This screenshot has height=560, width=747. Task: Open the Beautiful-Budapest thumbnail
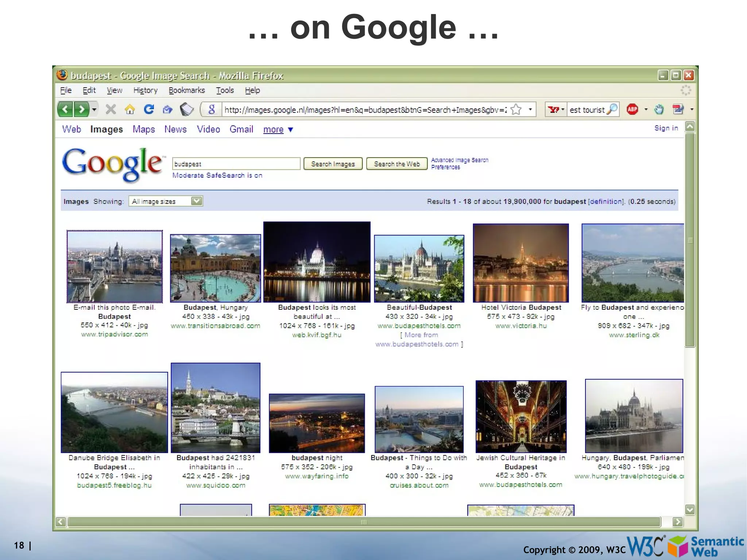(x=419, y=269)
